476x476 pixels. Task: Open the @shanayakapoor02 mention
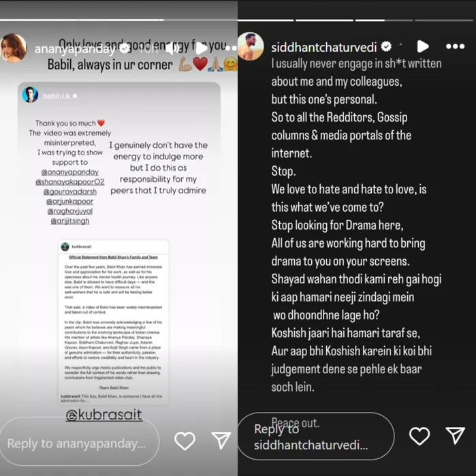(70, 182)
